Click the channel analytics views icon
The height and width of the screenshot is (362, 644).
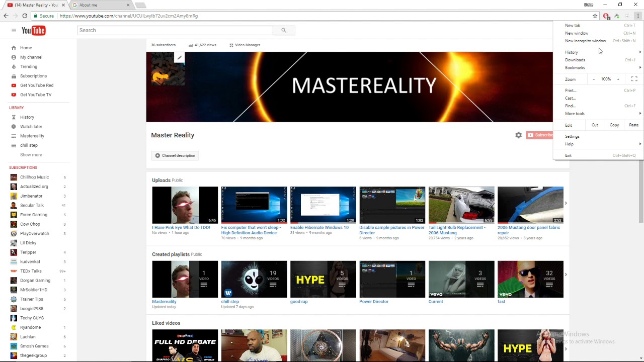(190, 45)
